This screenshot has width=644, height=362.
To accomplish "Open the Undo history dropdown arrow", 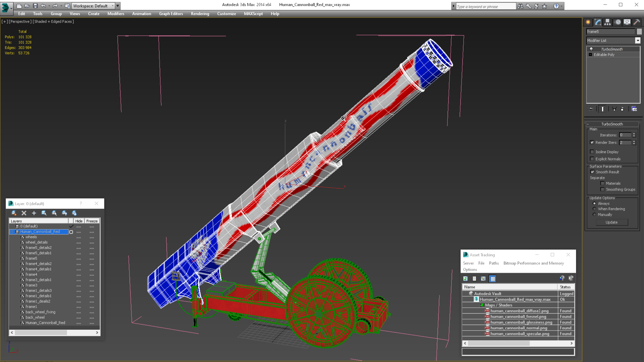I will pos(49,6).
